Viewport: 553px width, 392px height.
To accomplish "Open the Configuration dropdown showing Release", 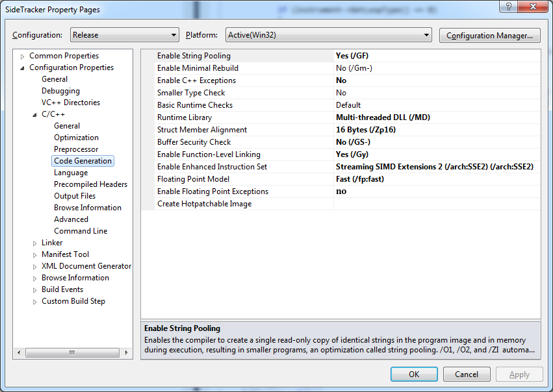I will (125, 35).
